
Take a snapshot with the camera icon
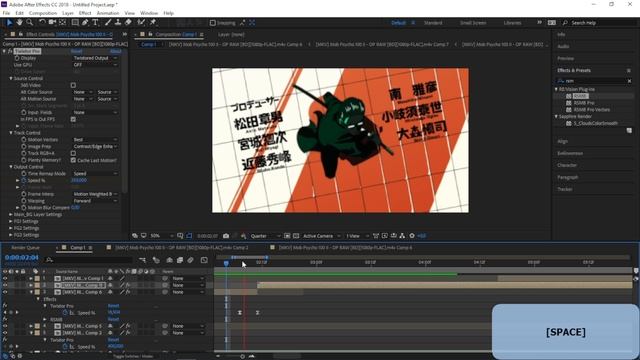(x=226, y=236)
